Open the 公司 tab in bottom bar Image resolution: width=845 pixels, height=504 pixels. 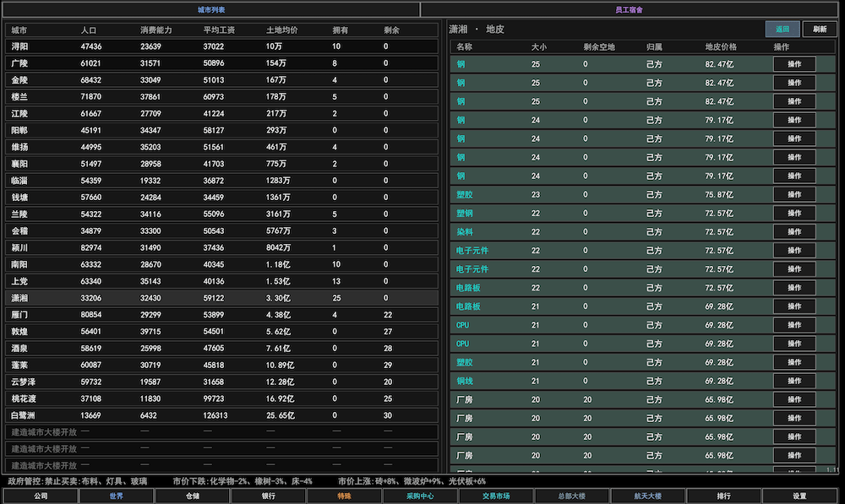coord(41,496)
